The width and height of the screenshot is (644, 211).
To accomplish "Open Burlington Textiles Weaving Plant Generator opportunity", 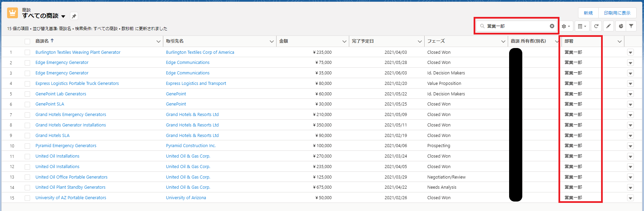I will (x=78, y=52).
